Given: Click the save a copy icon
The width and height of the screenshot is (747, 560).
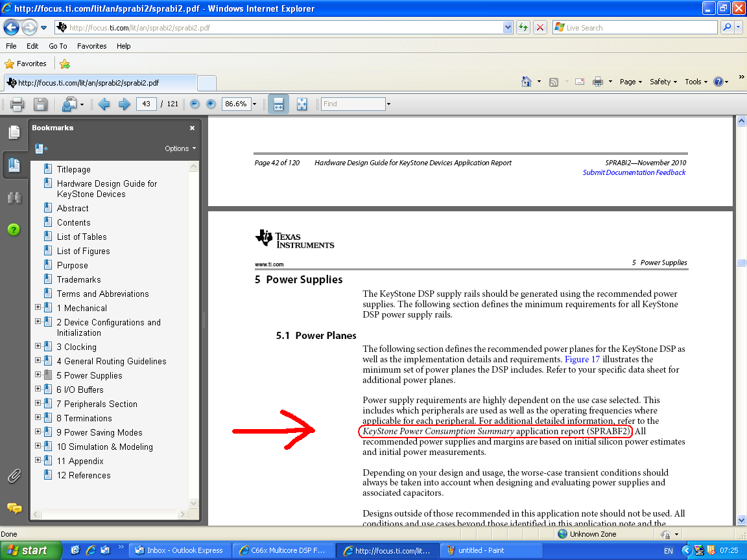Looking at the screenshot, I should 40,104.
